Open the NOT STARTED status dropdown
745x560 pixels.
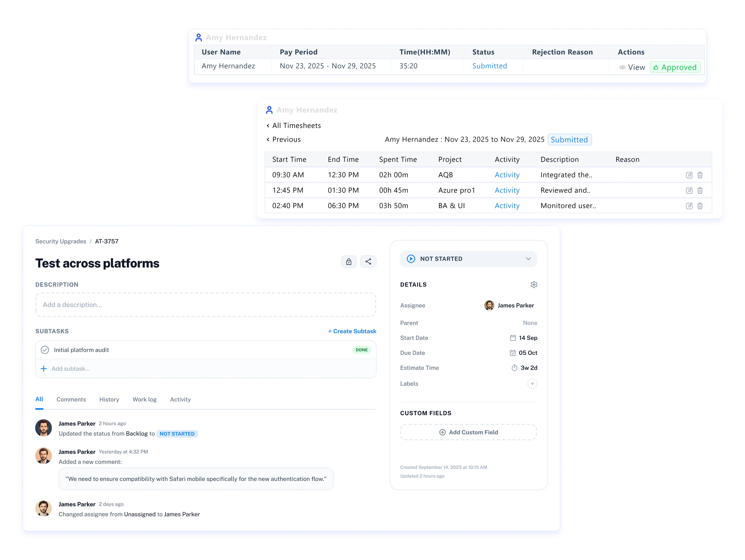468,259
